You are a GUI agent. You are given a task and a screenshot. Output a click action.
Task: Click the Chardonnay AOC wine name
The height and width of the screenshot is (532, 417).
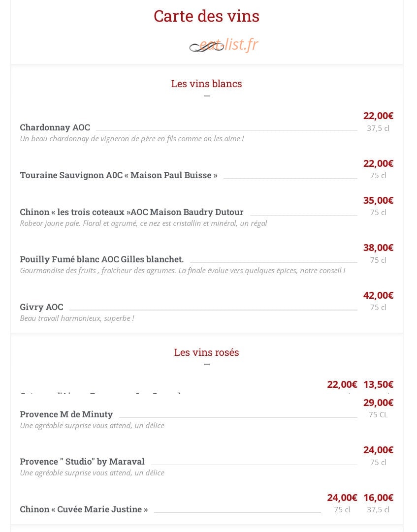pyautogui.click(x=55, y=127)
